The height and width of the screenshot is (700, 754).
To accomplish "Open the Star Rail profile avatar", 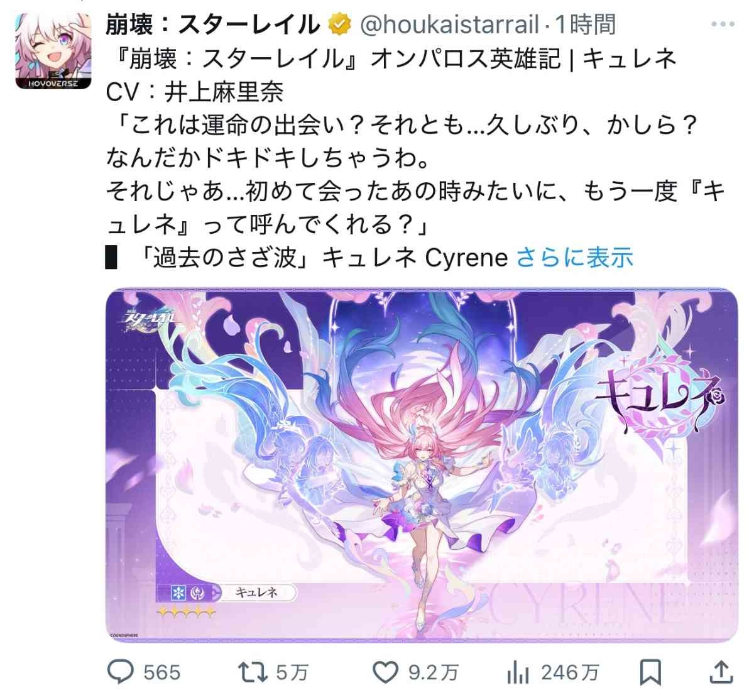I will (x=53, y=50).
